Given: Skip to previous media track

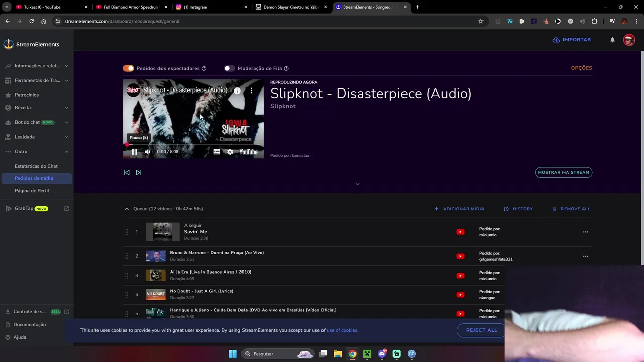Looking at the screenshot, I should coord(127,172).
